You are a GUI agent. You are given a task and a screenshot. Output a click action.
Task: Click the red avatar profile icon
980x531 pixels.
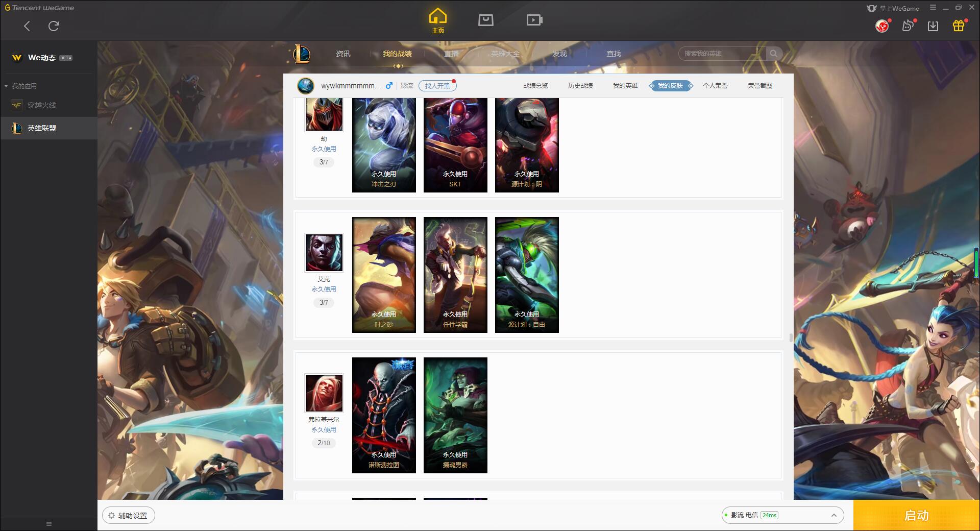pos(882,26)
